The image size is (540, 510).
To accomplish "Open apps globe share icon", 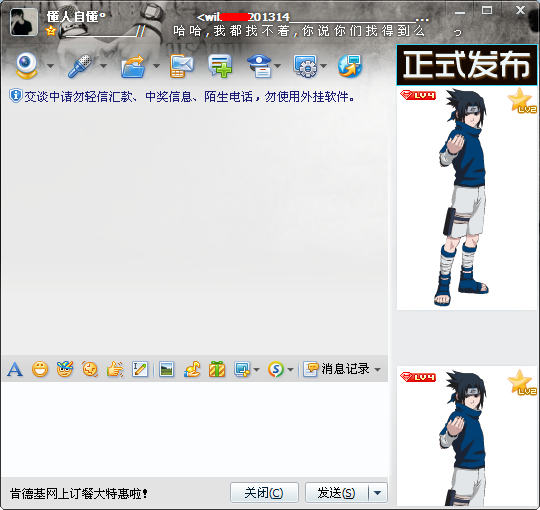I will [350, 66].
